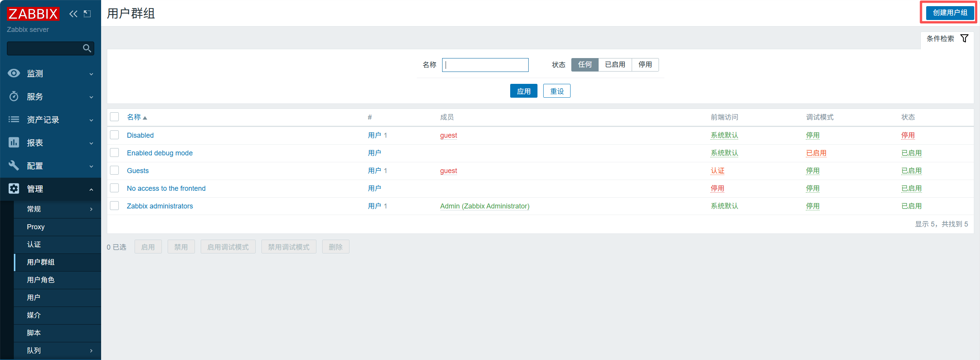Click the 名称 column header to sort
Screen dimensions: 980x360
point(134,117)
